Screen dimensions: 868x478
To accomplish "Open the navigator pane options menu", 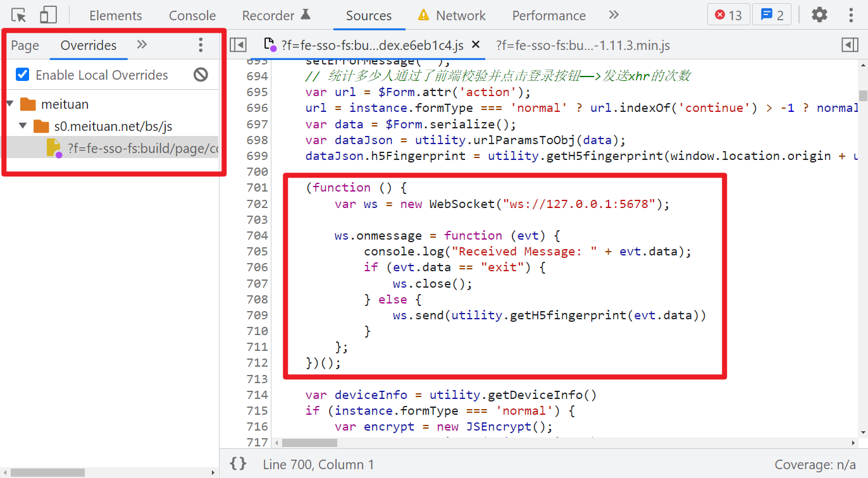I will (201, 44).
